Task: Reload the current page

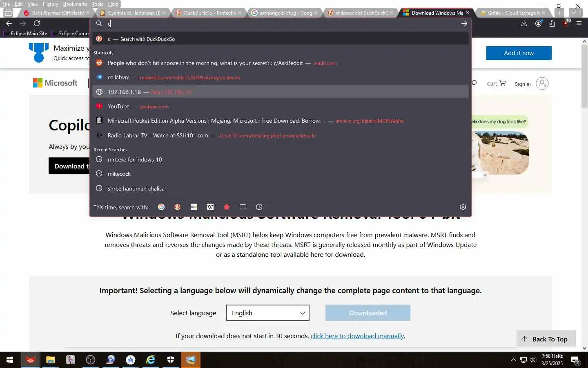Action: pyautogui.click(x=37, y=23)
